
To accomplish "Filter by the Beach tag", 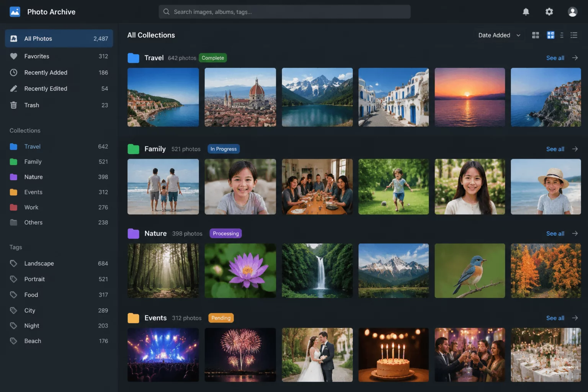I will [x=59, y=341].
